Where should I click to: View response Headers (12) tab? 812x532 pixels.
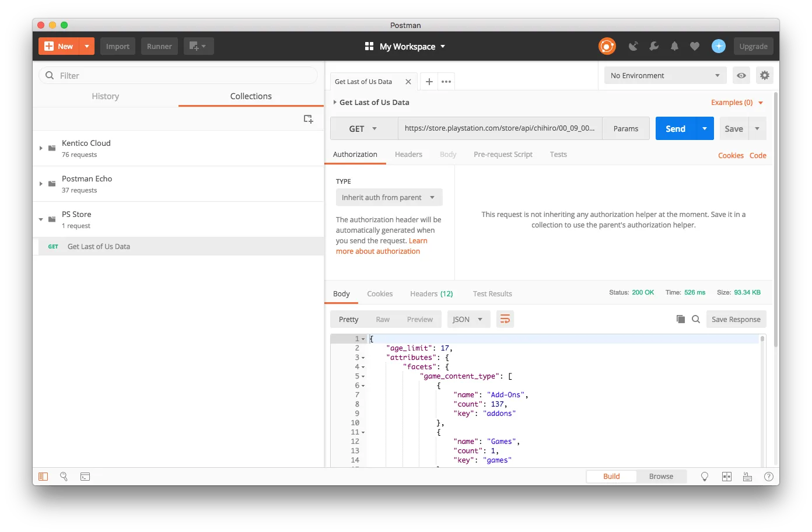432,293
